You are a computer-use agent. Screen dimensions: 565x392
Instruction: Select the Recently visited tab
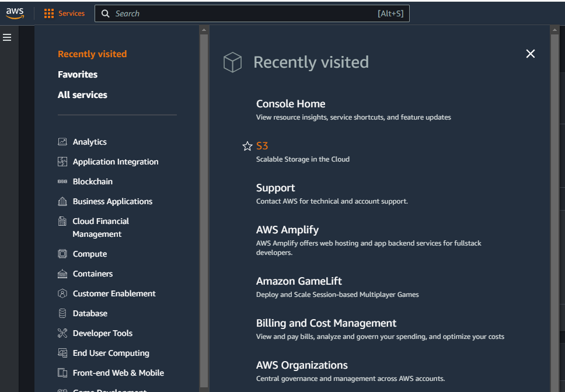pyautogui.click(x=92, y=54)
